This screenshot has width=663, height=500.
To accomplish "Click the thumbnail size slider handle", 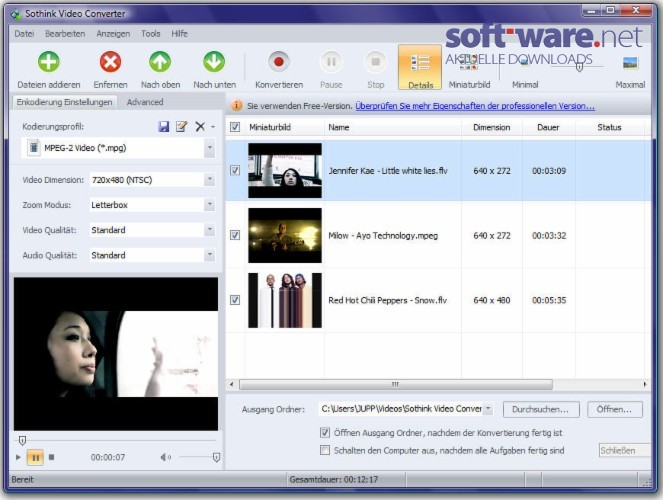I will (579, 67).
